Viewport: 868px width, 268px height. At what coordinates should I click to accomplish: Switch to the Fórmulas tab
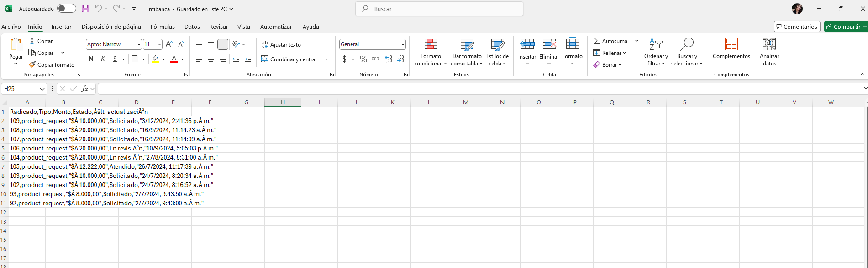click(x=163, y=27)
